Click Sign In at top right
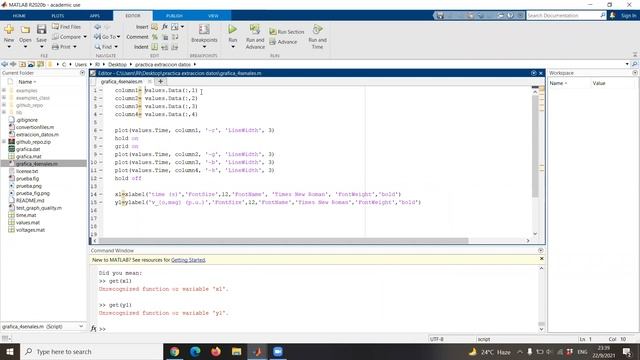This screenshot has width=640, height=360. click(x=629, y=16)
